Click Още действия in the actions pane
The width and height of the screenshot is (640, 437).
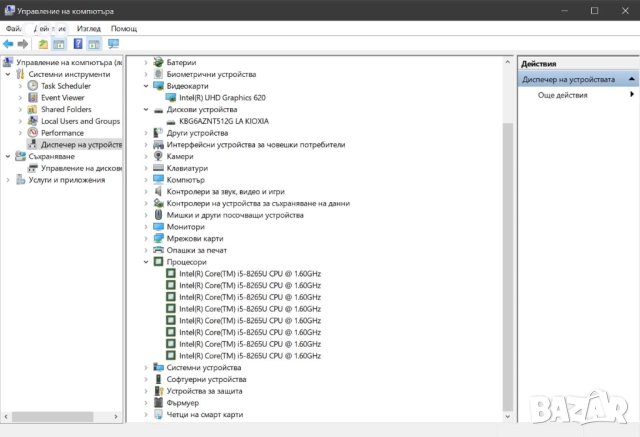[x=562, y=95]
